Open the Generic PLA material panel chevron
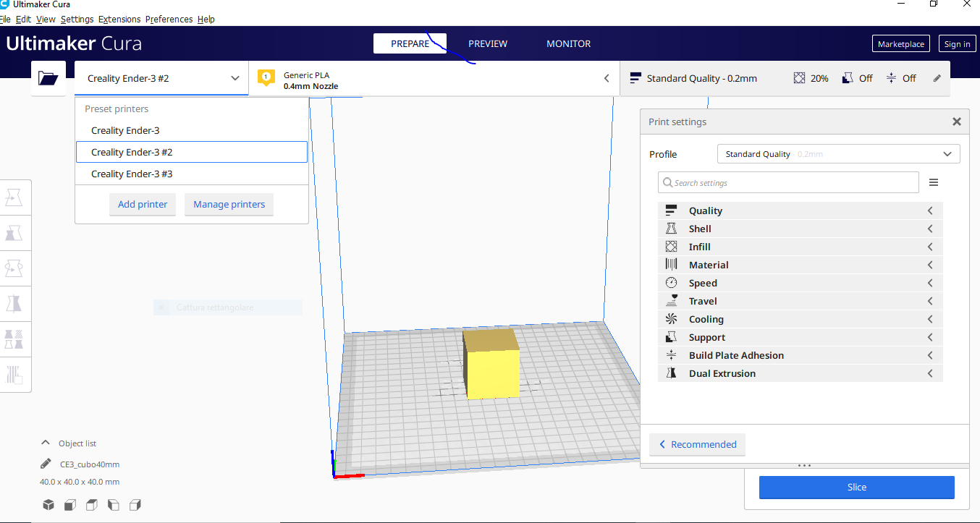The image size is (980, 523). (x=607, y=78)
